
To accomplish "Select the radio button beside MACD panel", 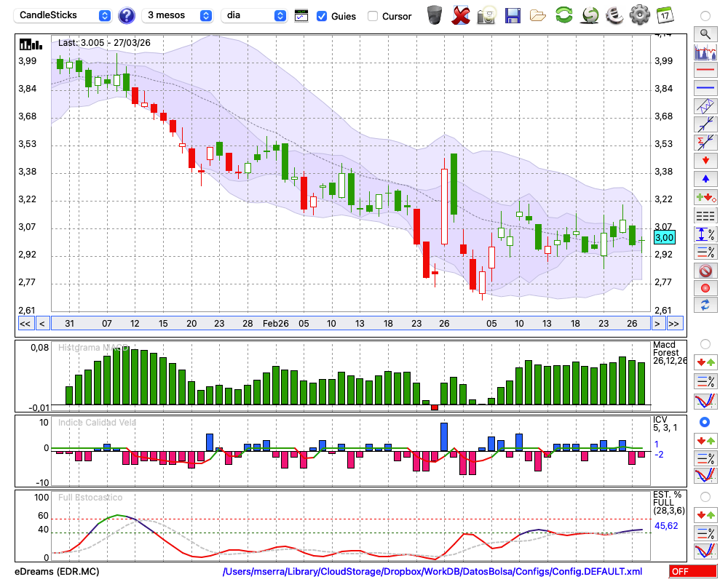I will click(x=705, y=343).
